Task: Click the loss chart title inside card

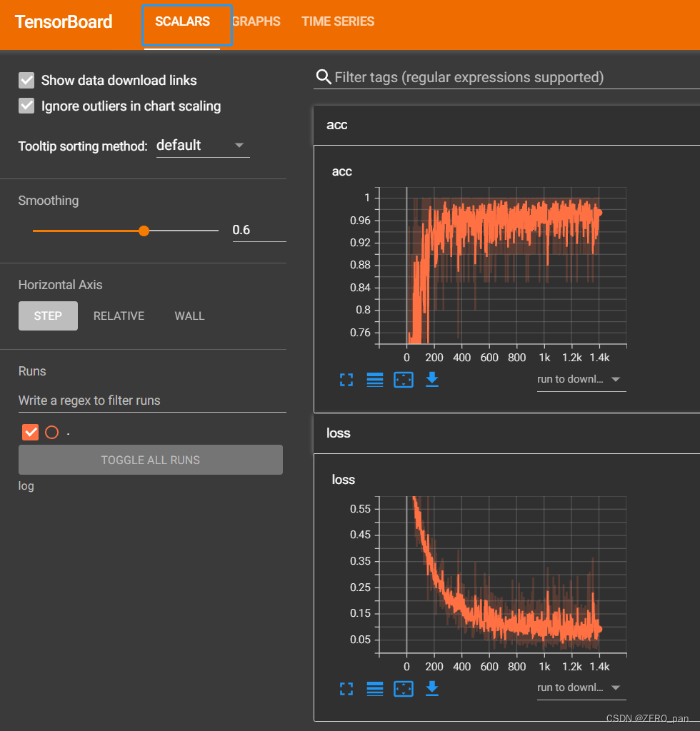Action: 344,480
